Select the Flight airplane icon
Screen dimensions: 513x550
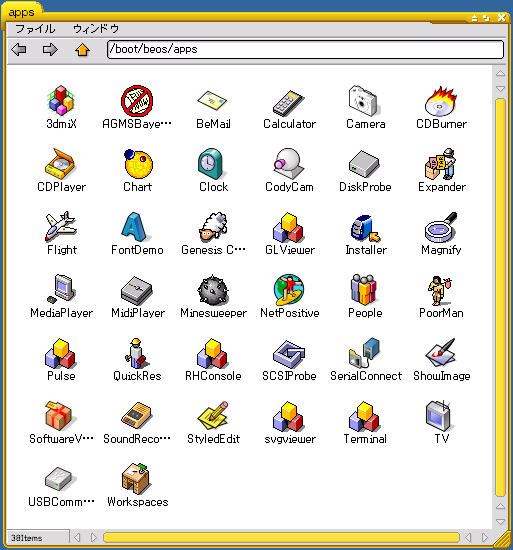(x=61, y=227)
